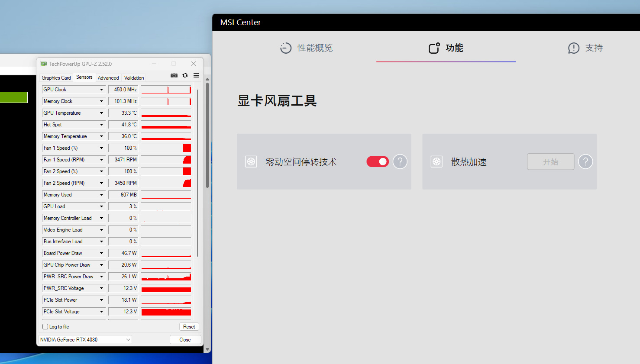Click the 开始 button for 散热加速
This screenshot has width=640, height=364.
tap(551, 161)
